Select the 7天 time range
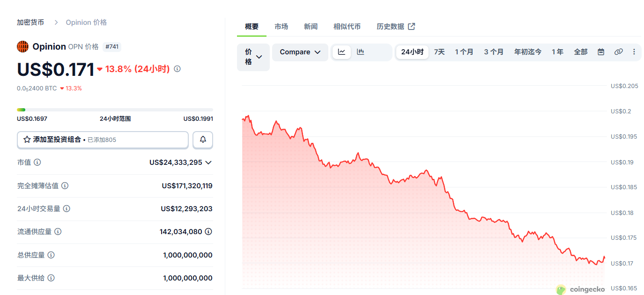 (x=439, y=52)
